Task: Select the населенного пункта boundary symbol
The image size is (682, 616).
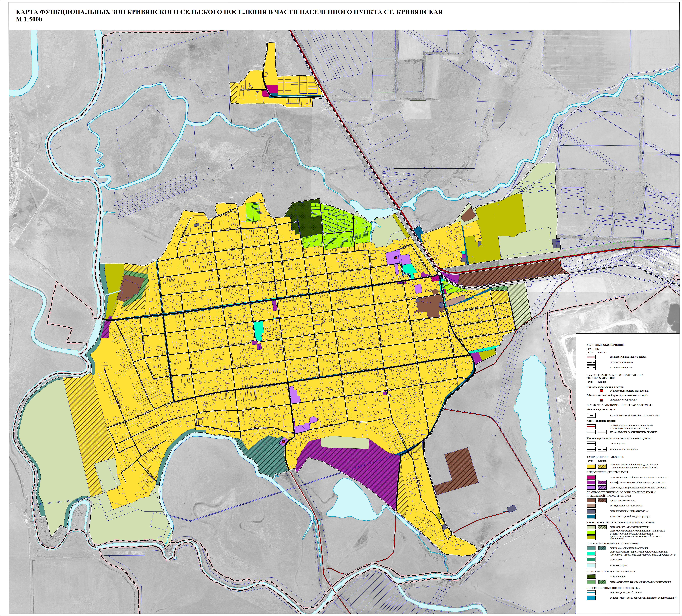Action: point(591,368)
